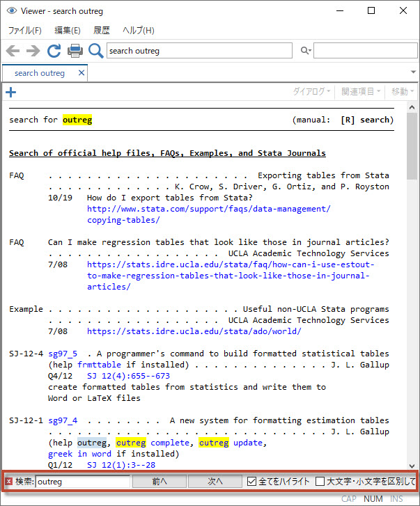The height and width of the screenshot is (506, 420).
Task: Open the 'outreg update' help link
Action: (x=231, y=443)
